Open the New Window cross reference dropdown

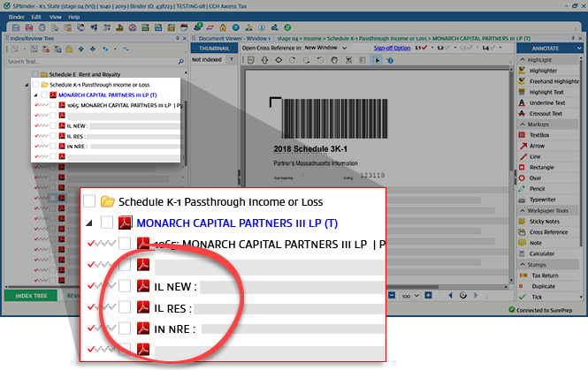point(344,48)
